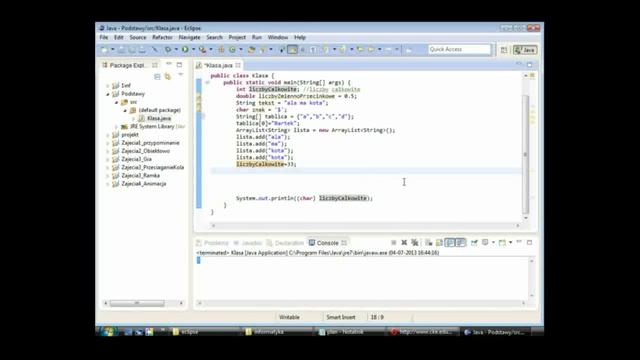Screen dimensions: 640x360
Task: Click the Display Selected Console icon
Action: tap(485, 242)
